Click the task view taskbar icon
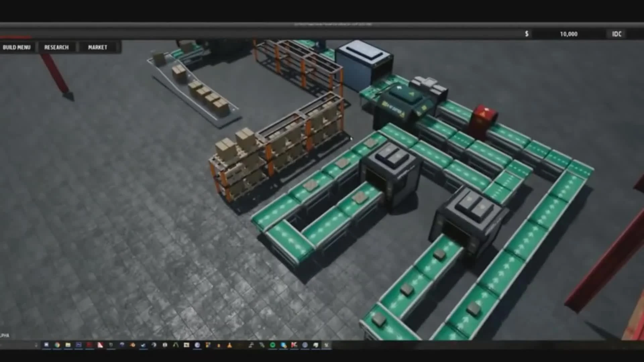Screen dimensions: 644x362 point(46,345)
